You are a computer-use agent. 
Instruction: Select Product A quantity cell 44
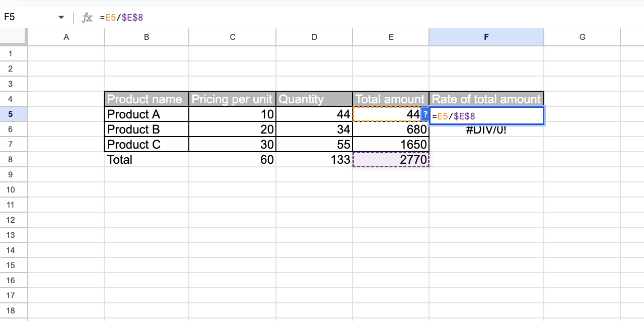314,114
